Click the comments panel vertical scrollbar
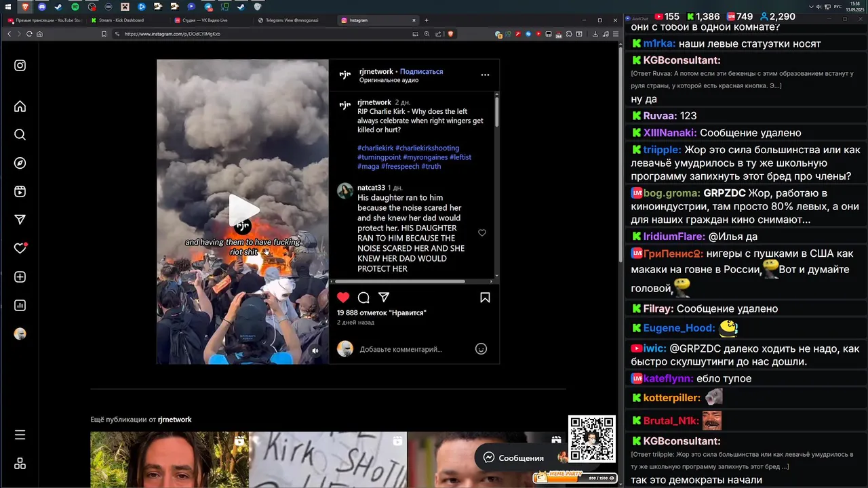The height and width of the screenshot is (488, 868). (497, 112)
